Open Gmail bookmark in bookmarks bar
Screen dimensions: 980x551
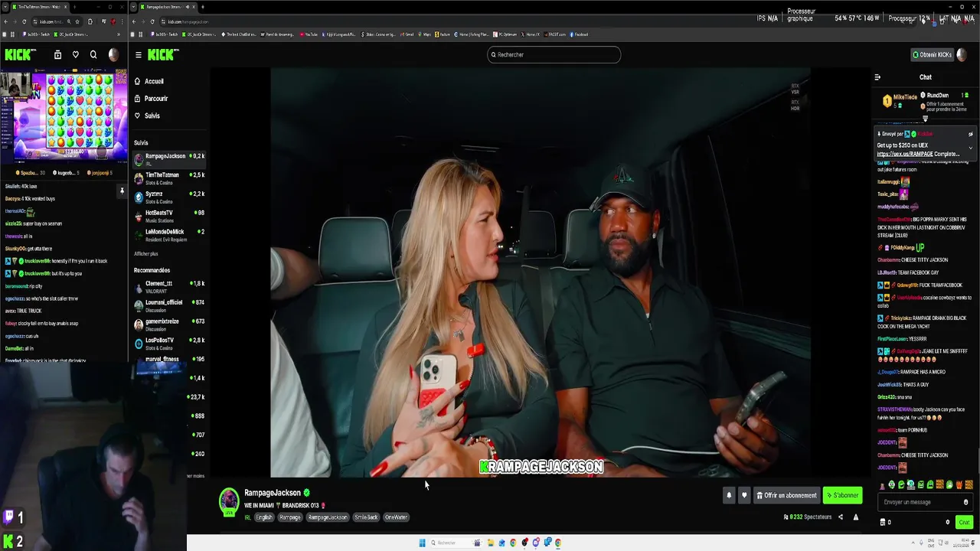(x=408, y=34)
